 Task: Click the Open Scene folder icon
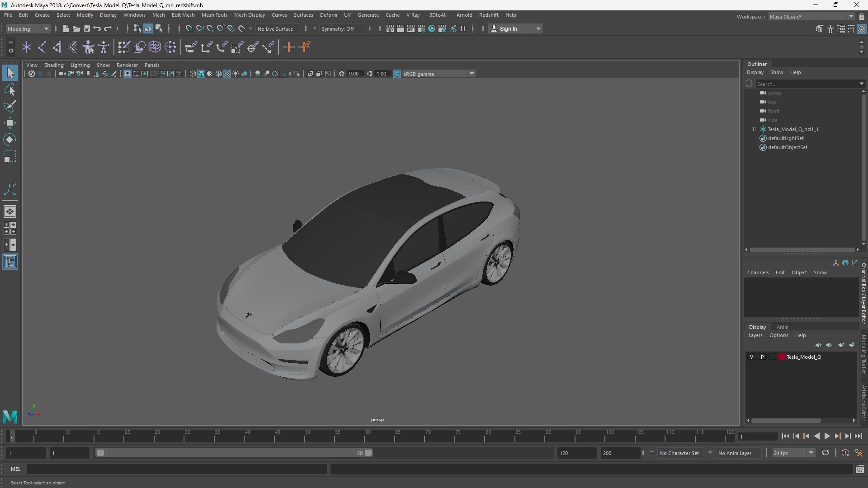coord(76,28)
